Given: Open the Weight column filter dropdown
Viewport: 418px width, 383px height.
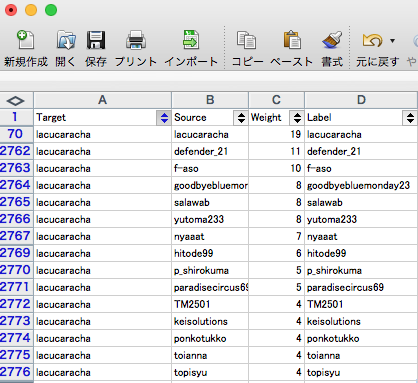Looking at the screenshot, I should 297,118.
